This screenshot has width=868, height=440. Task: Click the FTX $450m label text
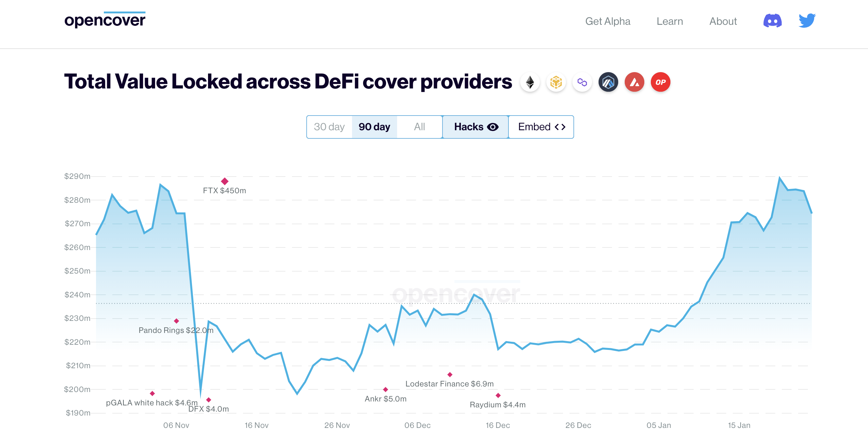point(224,191)
